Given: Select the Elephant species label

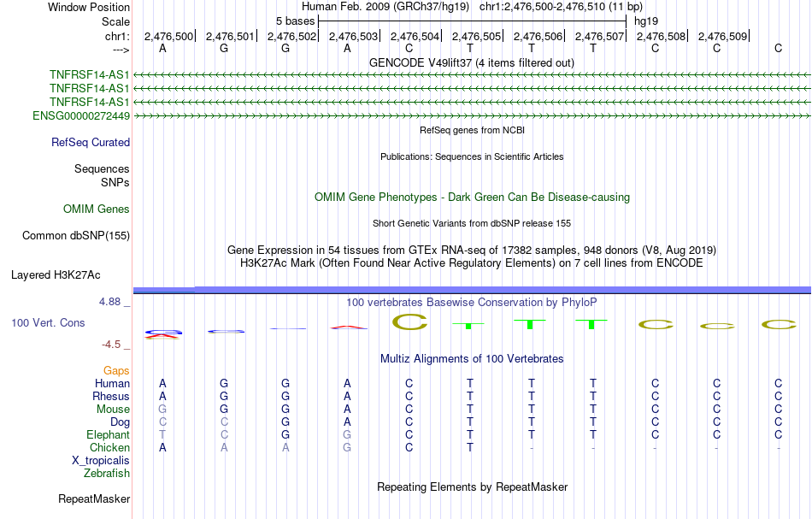Looking at the screenshot, I should tap(108, 434).
